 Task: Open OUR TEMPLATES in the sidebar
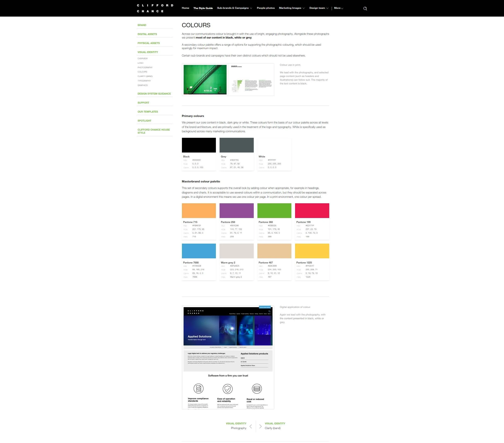[x=148, y=112]
